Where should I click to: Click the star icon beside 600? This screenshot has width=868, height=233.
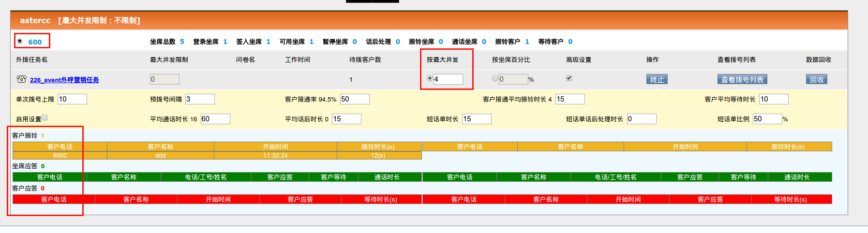pos(20,41)
